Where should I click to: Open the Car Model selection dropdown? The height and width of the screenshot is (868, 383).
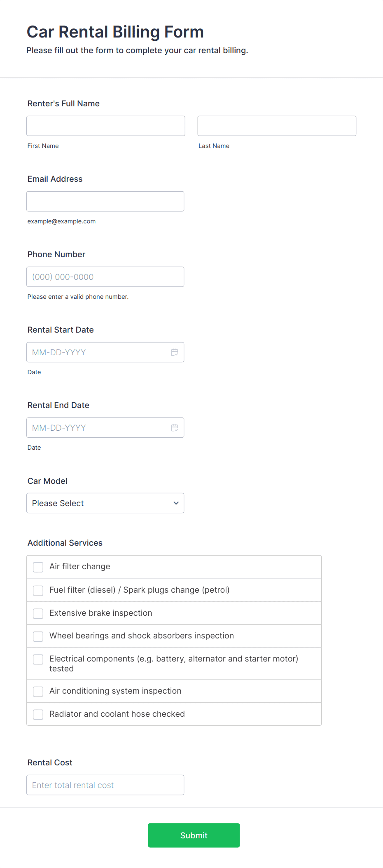(105, 503)
